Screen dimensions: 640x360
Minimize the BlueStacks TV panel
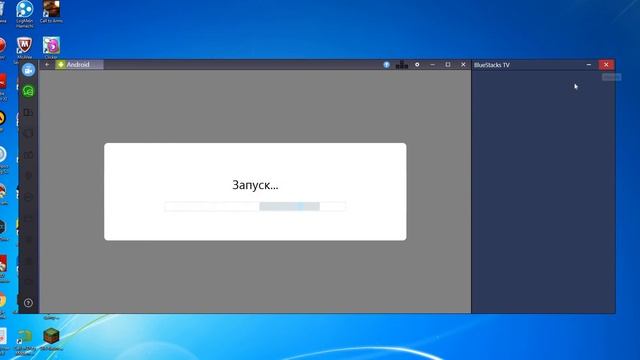[589, 64]
